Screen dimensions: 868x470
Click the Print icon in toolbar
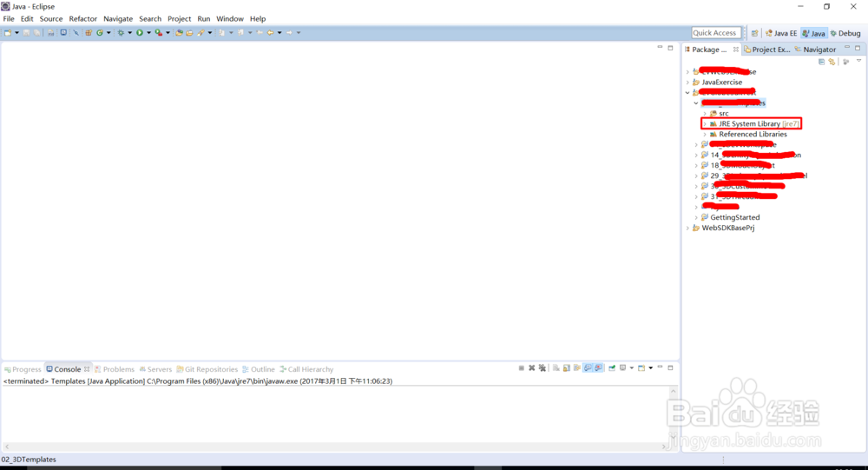point(51,33)
